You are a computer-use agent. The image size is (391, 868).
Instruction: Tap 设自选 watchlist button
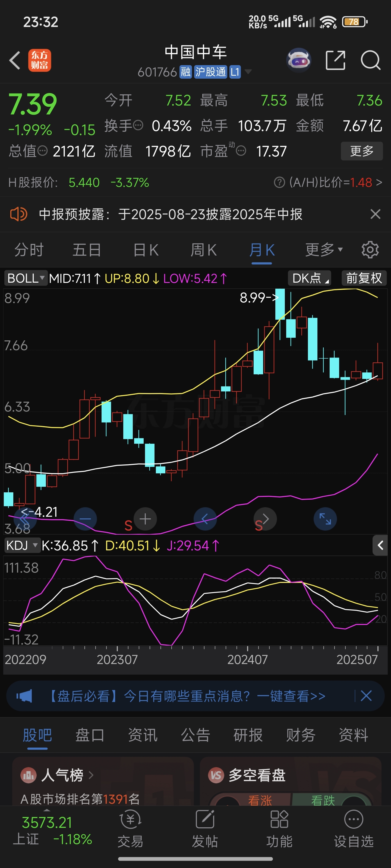(x=354, y=829)
